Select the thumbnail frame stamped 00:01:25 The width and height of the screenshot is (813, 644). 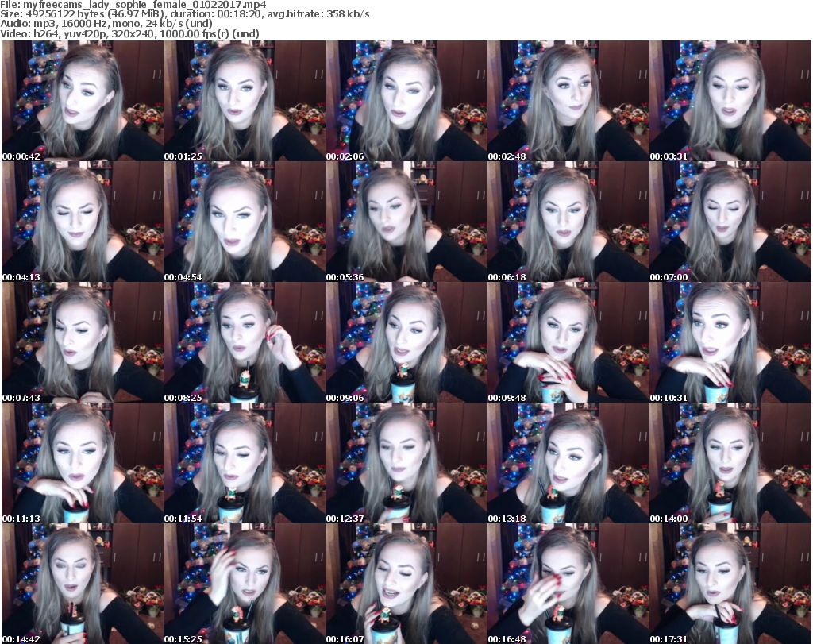point(245,101)
